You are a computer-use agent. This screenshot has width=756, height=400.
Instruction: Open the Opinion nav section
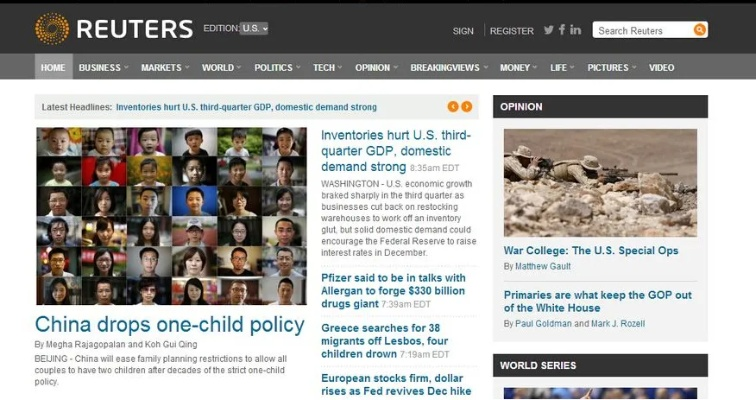point(372,68)
